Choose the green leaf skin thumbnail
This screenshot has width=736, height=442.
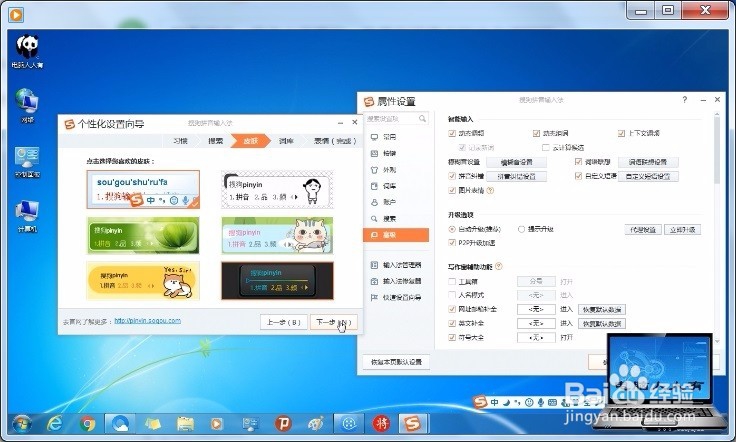click(143, 236)
